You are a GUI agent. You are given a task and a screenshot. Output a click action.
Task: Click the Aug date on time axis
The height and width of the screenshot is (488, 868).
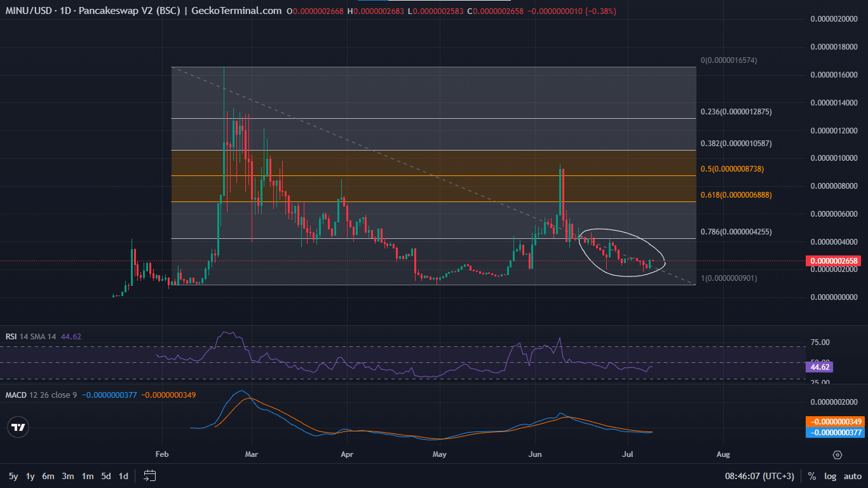tap(722, 455)
